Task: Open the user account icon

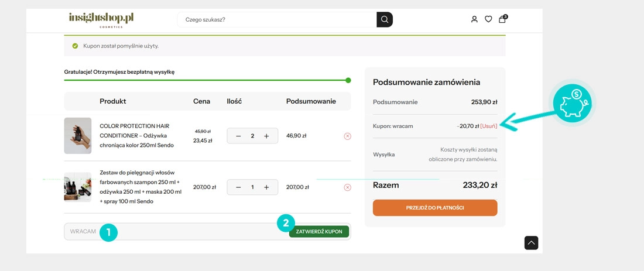Action: point(474,19)
